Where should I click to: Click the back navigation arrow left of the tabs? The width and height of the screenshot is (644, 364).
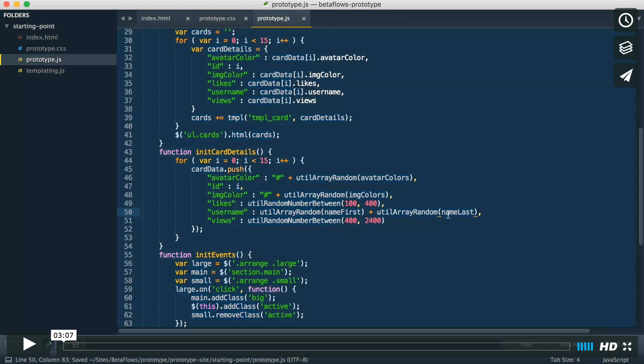tap(122, 18)
